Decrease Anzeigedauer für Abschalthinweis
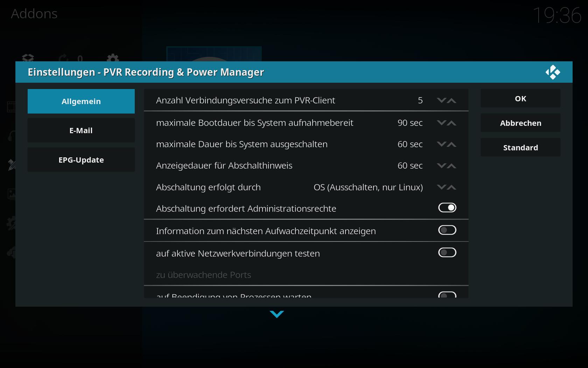 [441, 166]
